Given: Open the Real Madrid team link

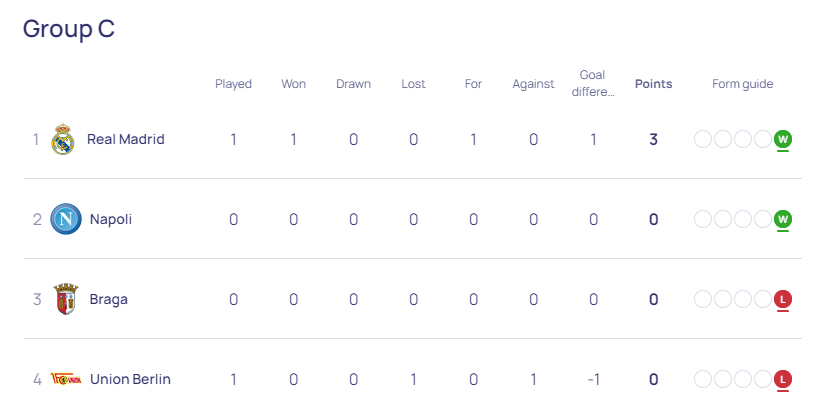Looking at the screenshot, I should coord(125,139).
